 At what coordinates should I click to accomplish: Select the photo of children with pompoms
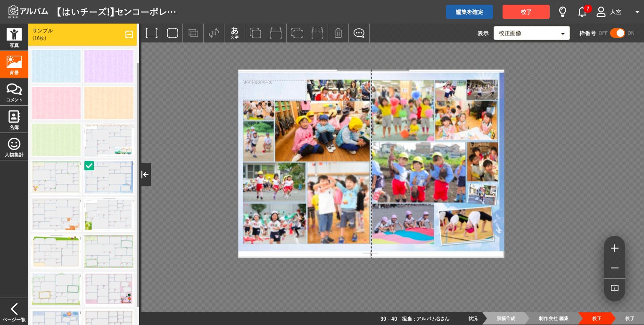pos(403,110)
